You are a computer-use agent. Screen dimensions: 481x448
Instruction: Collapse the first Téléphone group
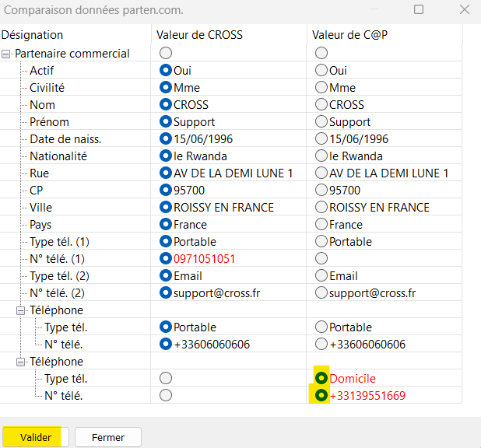point(20,310)
